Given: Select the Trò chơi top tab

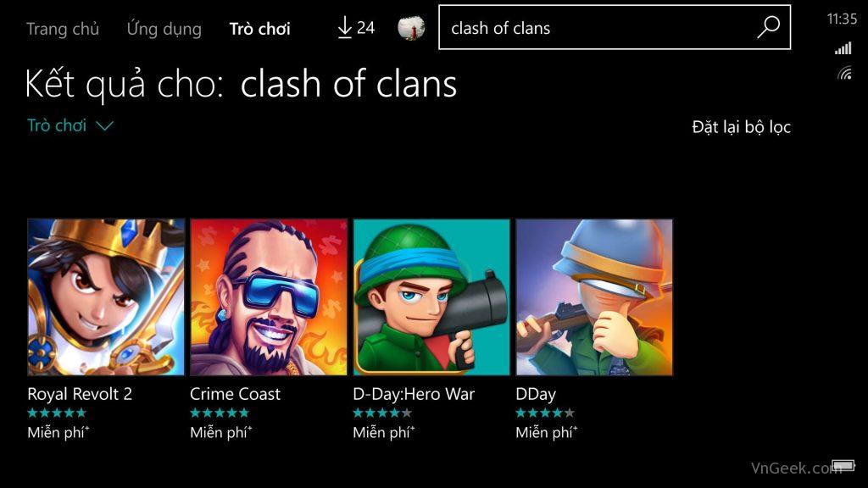Looking at the screenshot, I should coord(259,28).
